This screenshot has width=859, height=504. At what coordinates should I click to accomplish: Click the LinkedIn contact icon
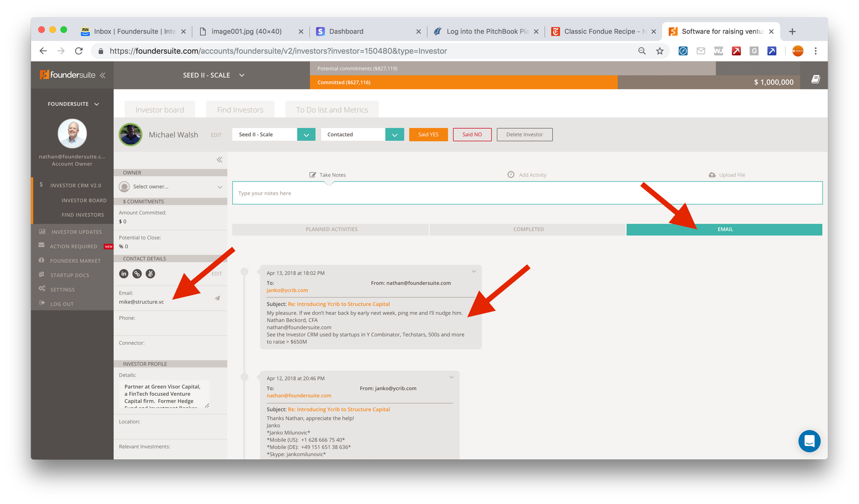[x=124, y=273]
